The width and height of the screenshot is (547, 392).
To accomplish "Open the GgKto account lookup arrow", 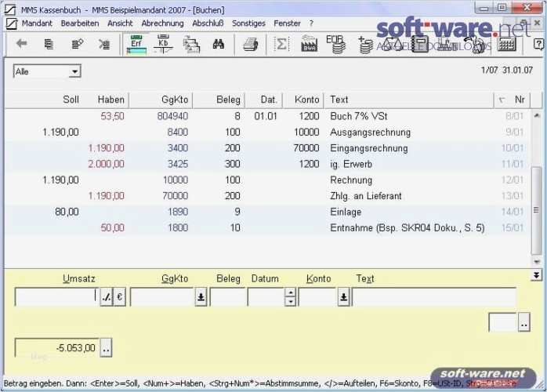I will tap(201, 296).
